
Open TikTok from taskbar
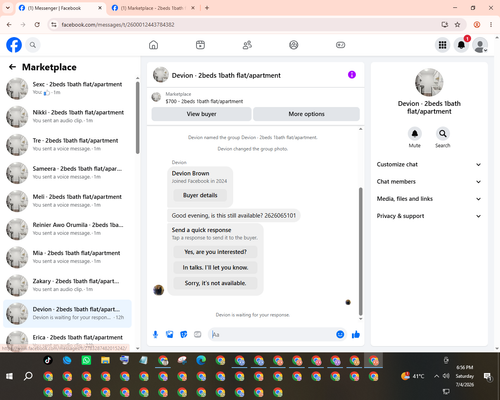point(48,360)
